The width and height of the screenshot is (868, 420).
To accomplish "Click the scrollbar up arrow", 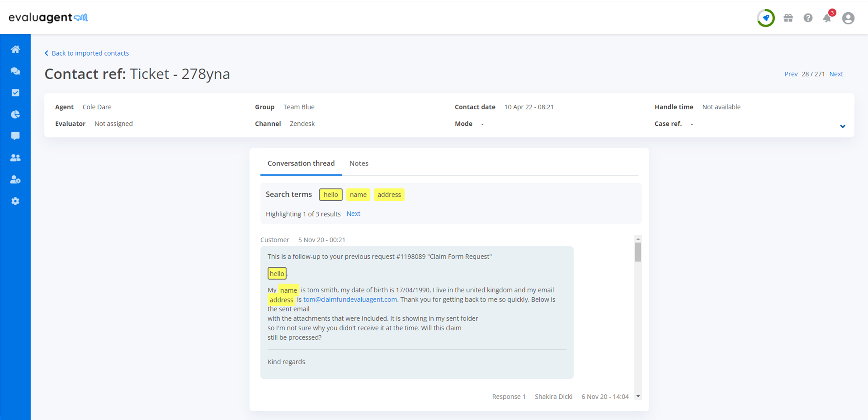I will point(638,239).
